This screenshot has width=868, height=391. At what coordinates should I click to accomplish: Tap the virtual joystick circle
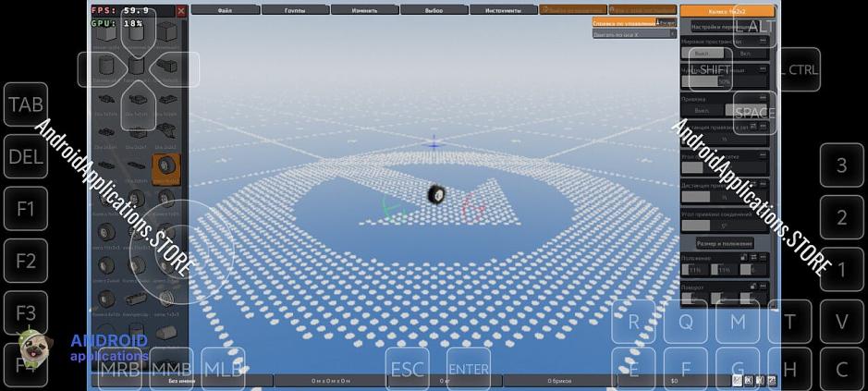coord(181,252)
